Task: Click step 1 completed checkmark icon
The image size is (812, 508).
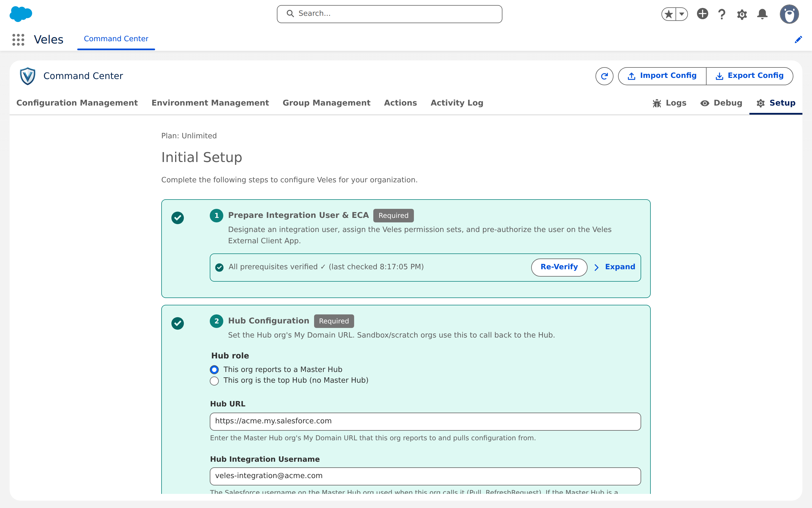Action: click(178, 218)
